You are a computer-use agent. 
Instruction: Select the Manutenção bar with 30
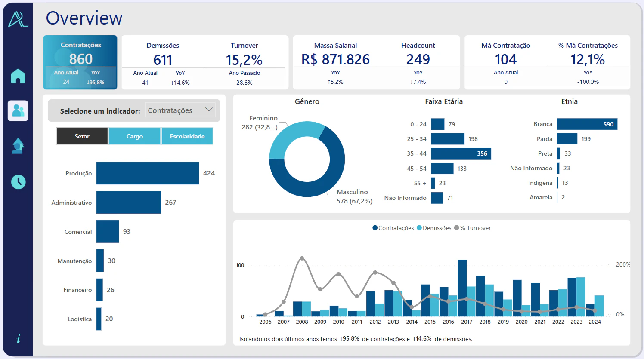click(x=100, y=261)
